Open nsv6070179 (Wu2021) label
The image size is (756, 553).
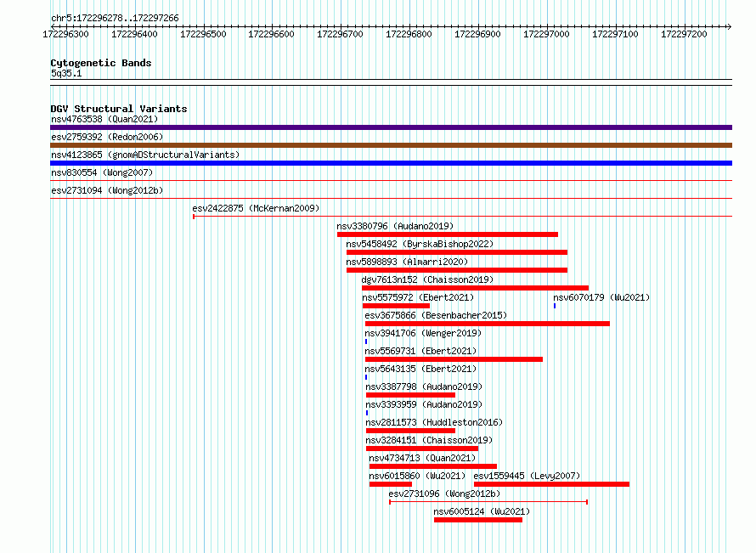pos(601,297)
